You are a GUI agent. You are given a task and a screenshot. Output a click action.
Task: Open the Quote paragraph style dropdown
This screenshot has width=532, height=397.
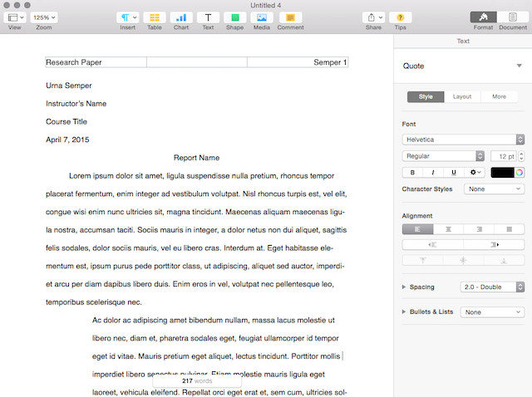(x=462, y=66)
